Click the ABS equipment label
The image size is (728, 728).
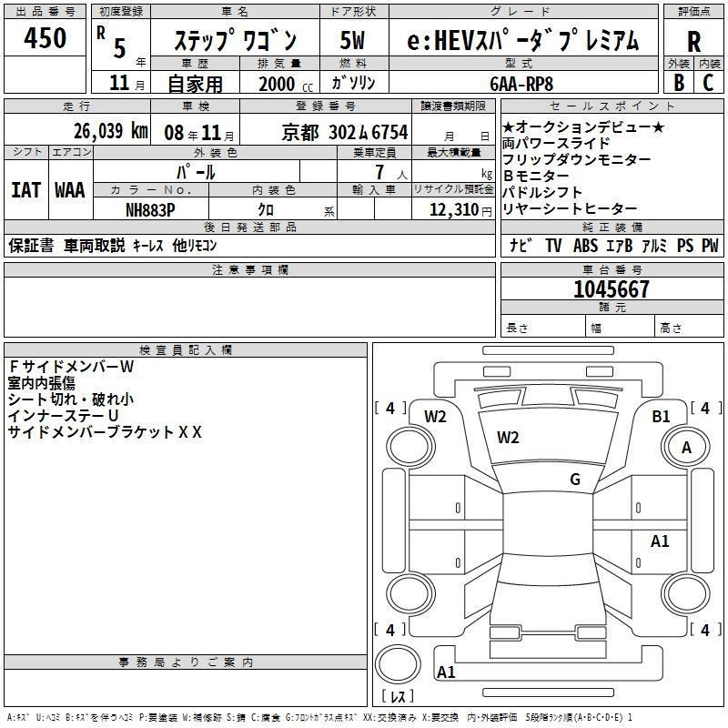(585, 246)
